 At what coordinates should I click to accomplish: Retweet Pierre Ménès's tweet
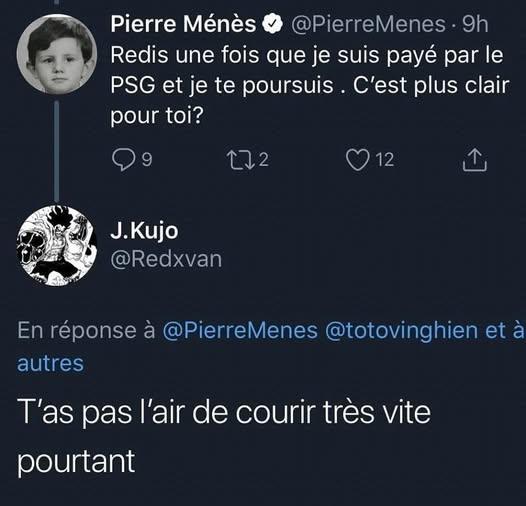coord(240,159)
